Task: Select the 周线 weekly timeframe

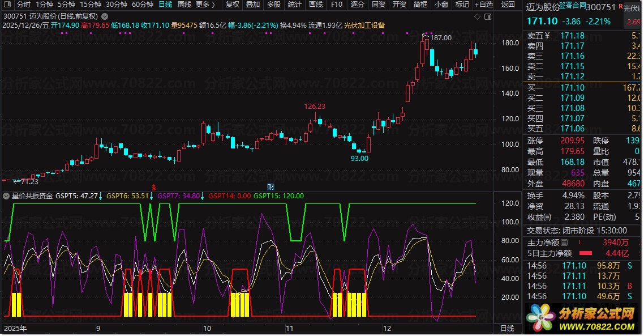Action: point(184,5)
